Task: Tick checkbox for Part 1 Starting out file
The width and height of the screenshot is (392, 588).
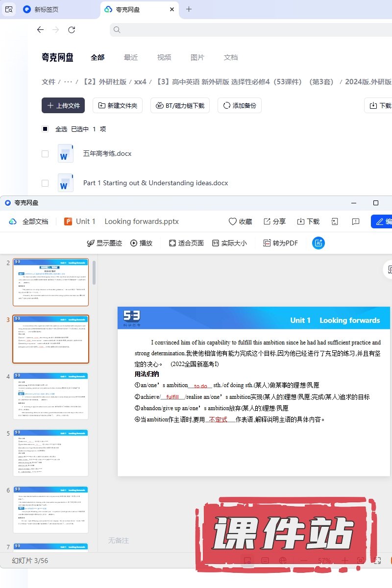Action: pos(45,183)
